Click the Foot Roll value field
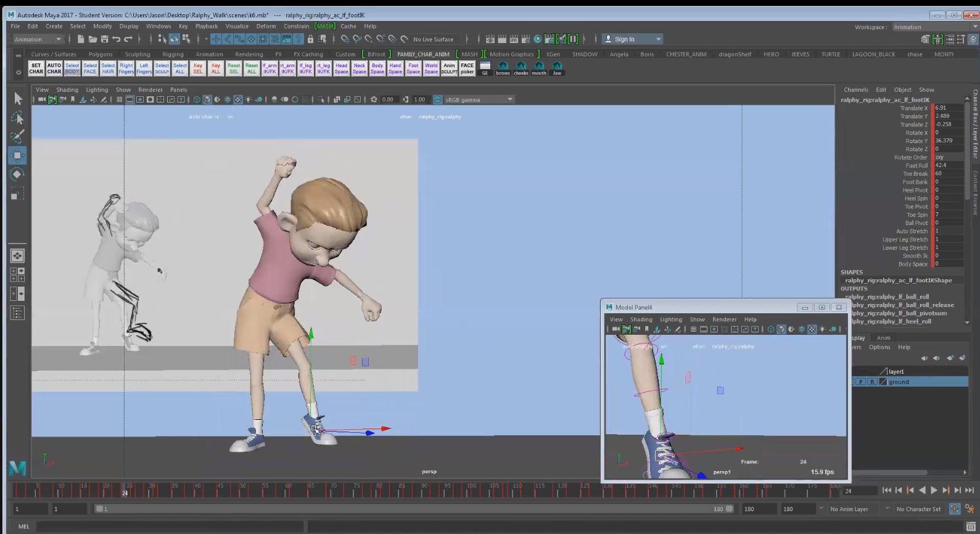 949,165
